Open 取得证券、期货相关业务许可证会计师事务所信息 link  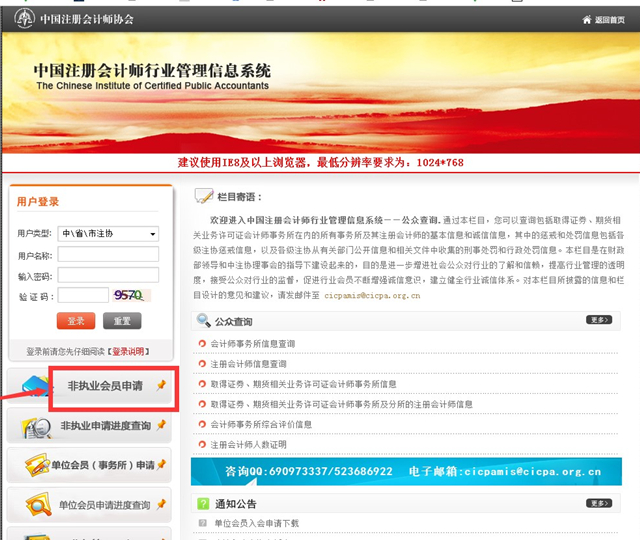click(x=303, y=384)
